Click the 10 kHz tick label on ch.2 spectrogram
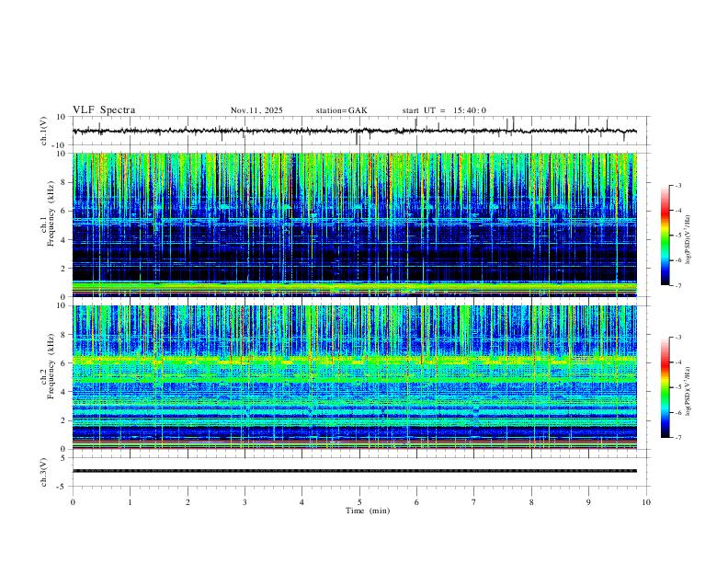728x563 pixels. pos(62,305)
